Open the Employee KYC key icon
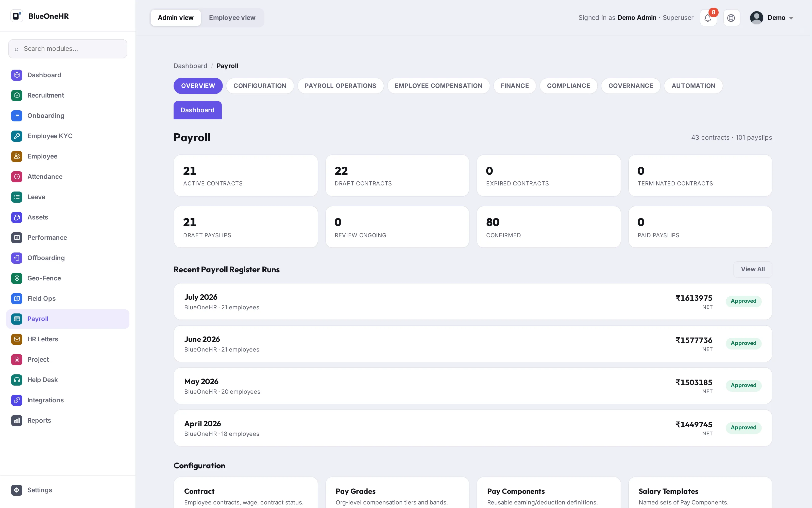The height and width of the screenshot is (508, 812). click(x=17, y=136)
